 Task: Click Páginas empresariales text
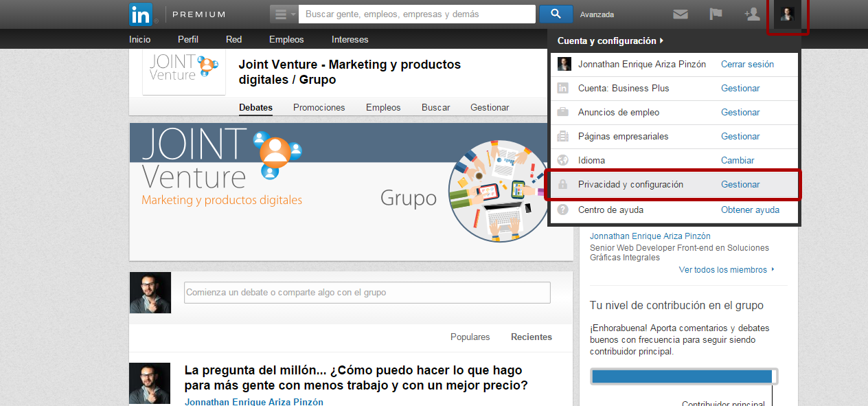coord(623,136)
